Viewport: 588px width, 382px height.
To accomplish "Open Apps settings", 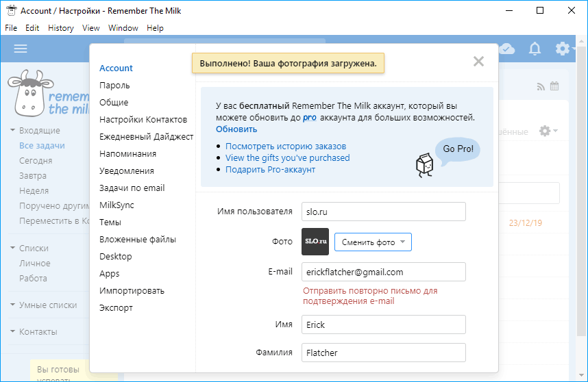I will pos(109,273).
